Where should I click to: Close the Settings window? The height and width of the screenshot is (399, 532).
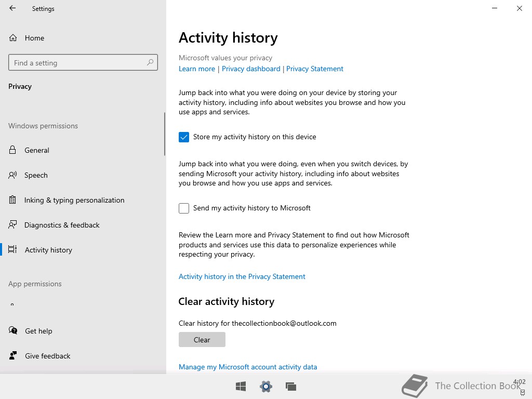(x=520, y=8)
